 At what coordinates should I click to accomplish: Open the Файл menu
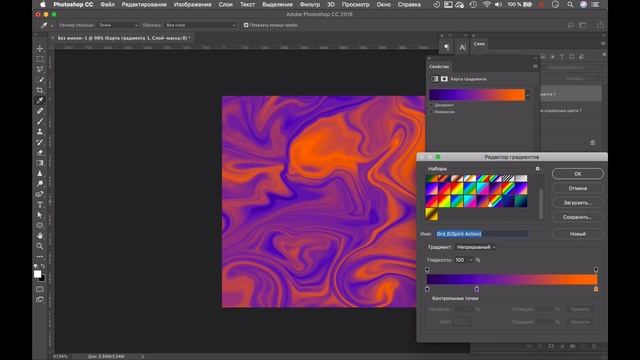click(107, 4)
